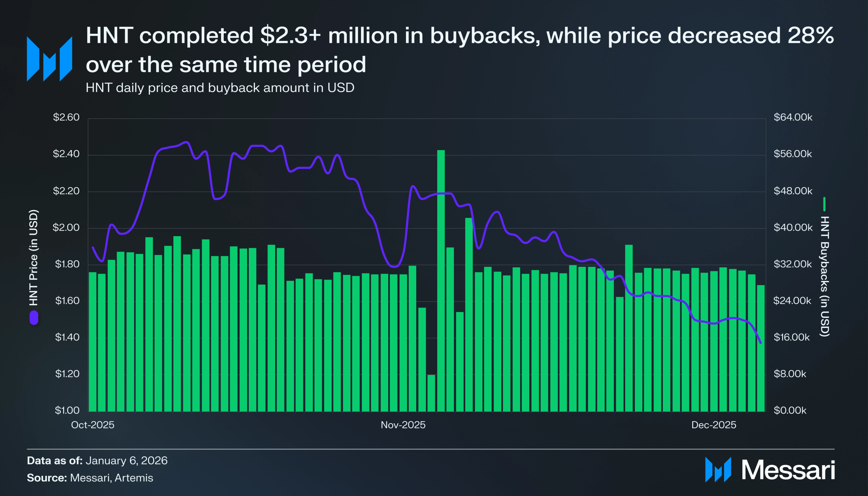868x496 pixels.
Task: Select the subtitle "HNT daily price and buyback amount in USD"
Action: pos(220,88)
